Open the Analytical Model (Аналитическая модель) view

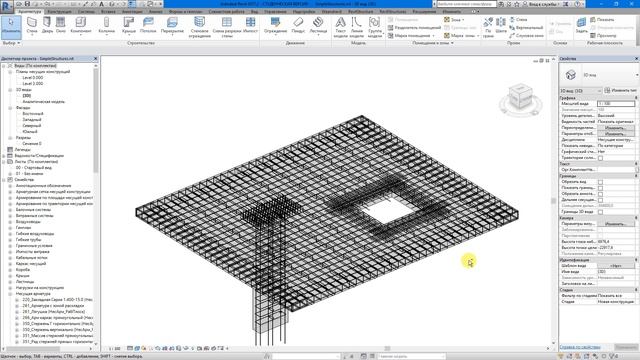pos(44,102)
